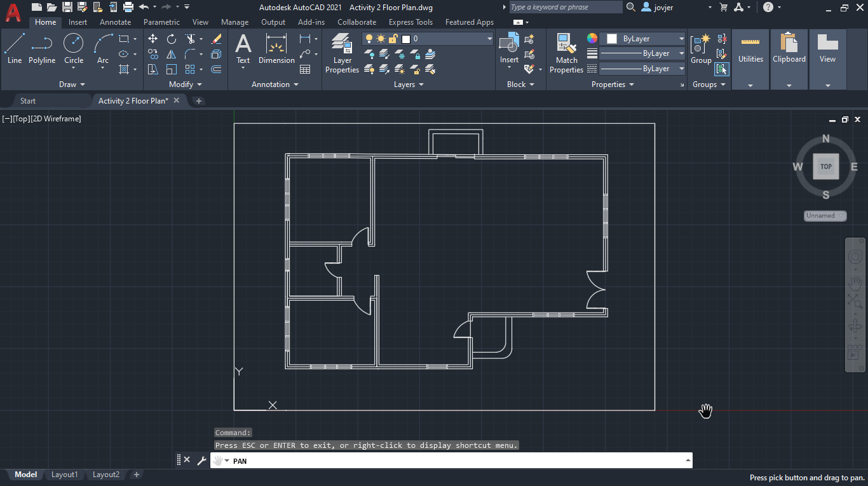Click the PAN command line input

pyautogui.click(x=451, y=461)
